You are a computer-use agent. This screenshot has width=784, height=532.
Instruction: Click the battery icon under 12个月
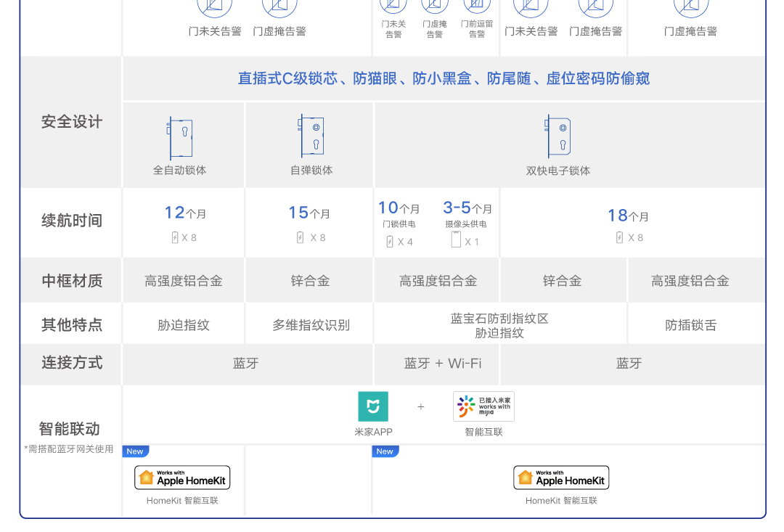pyautogui.click(x=175, y=237)
